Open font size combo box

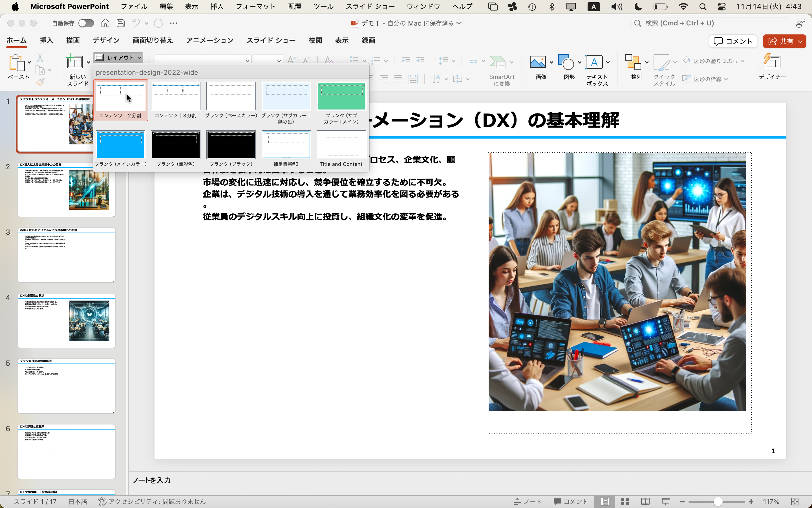pyautogui.click(x=268, y=61)
